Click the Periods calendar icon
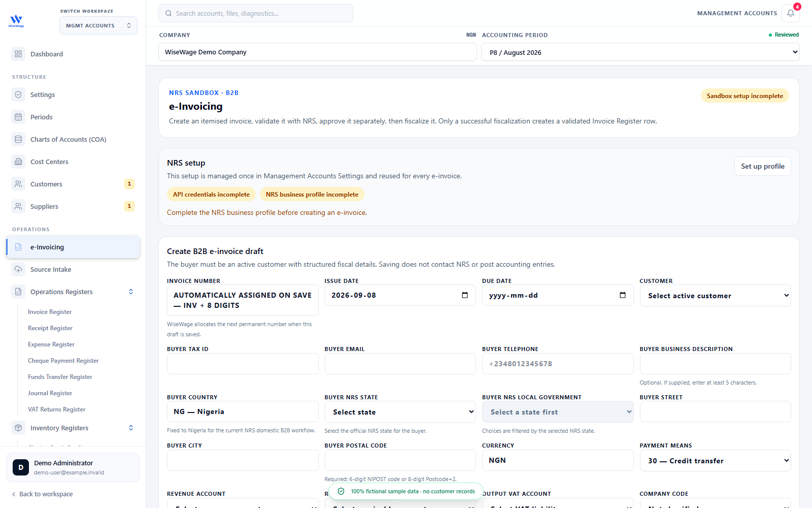Screen dimensions: 812x508 (18, 117)
